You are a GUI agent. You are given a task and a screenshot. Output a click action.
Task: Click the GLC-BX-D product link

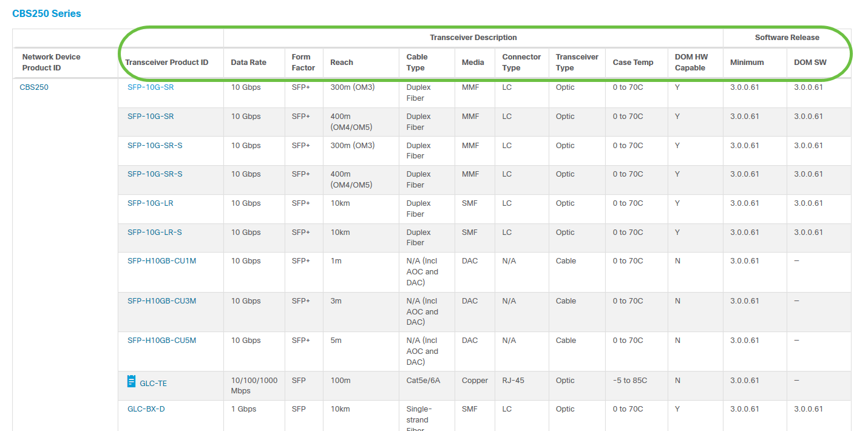point(146,409)
